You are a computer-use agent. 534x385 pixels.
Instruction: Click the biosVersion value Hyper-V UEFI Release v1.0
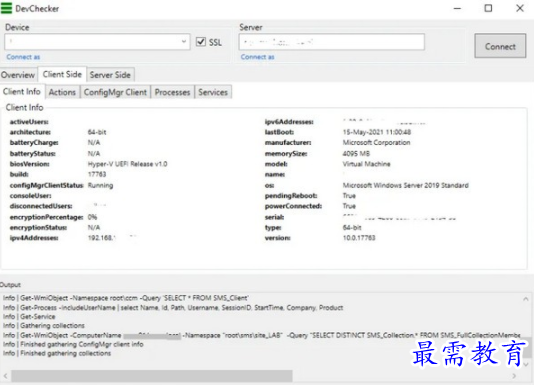pyautogui.click(x=127, y=164)
